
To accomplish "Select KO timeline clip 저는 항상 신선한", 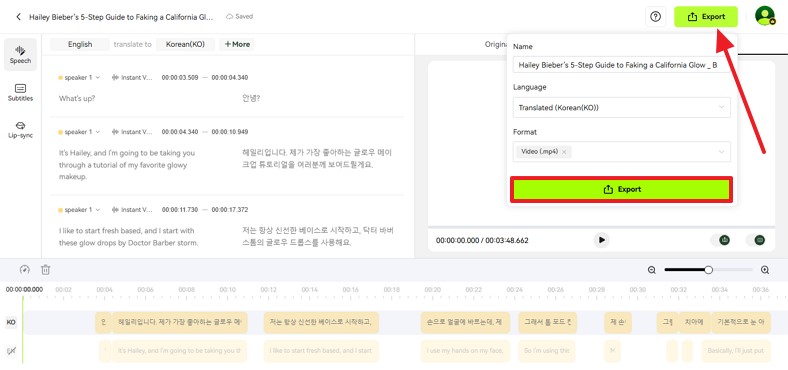I will pyautogui.click(x=321, y=322).
